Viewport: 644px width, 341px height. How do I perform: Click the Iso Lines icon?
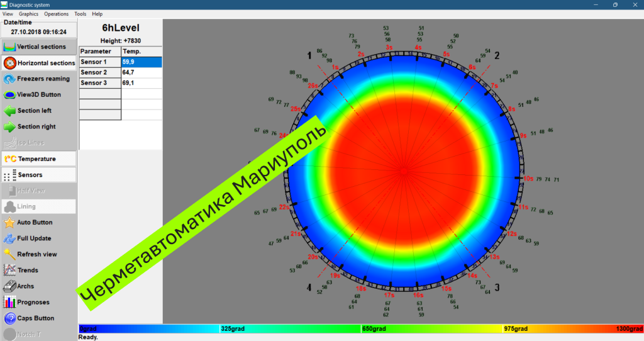coord(9,143)
